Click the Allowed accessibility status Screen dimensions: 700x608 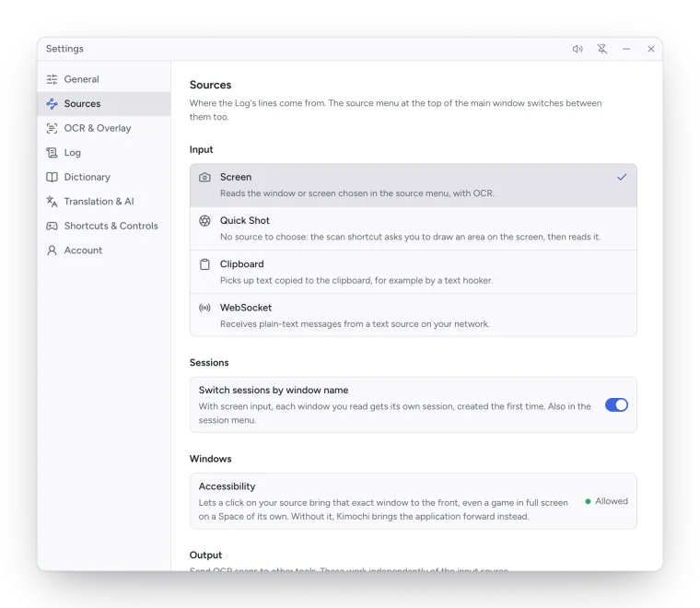click(606, 501)
